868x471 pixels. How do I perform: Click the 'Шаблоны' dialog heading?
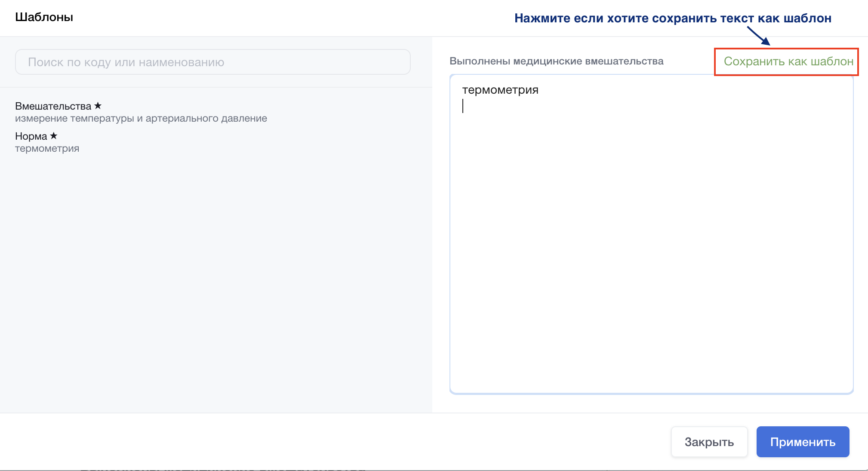[x=44, y=17]
